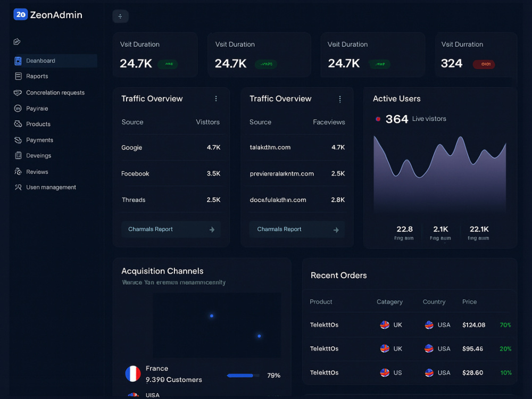
Task: Click the Price column header
Action: (469, 302)
